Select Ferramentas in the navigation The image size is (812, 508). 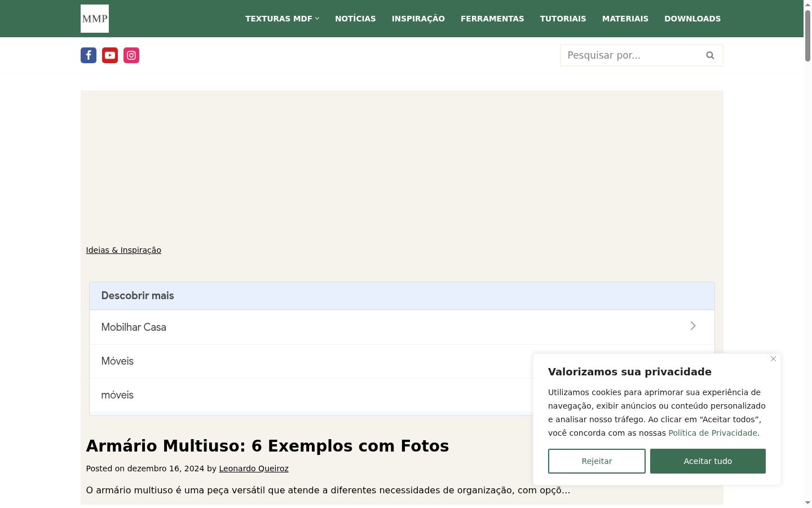(492, 19)
